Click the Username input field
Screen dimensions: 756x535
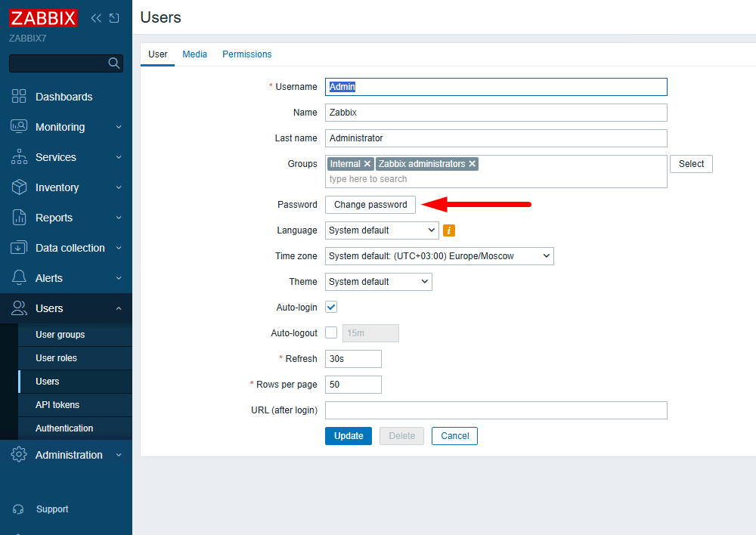496,87
